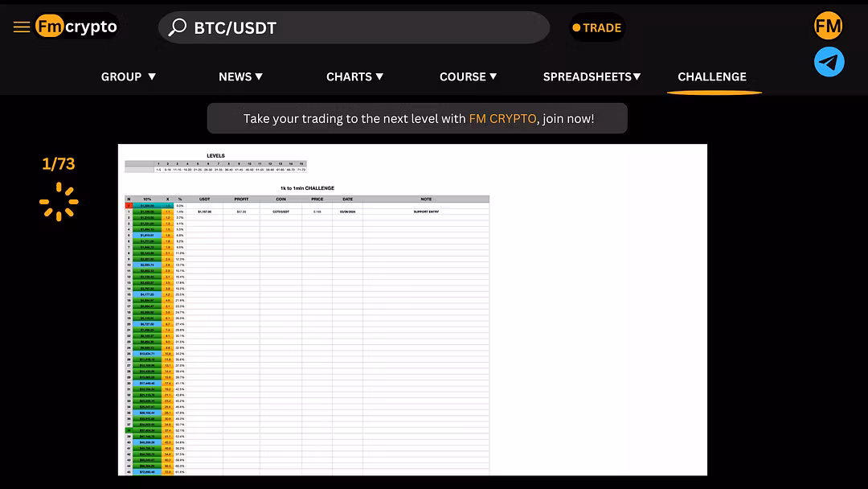Click the FM CRYPTO link in banner

[x=502, y=118]
